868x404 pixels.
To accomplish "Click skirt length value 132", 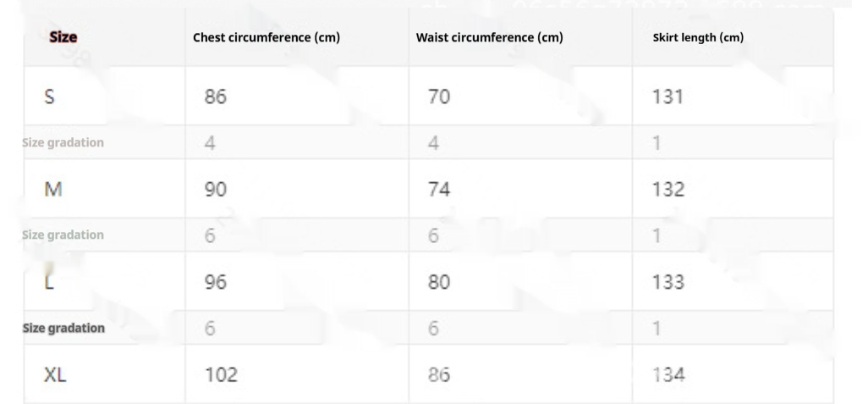I will pyautogui.click(x=667, y=189).
